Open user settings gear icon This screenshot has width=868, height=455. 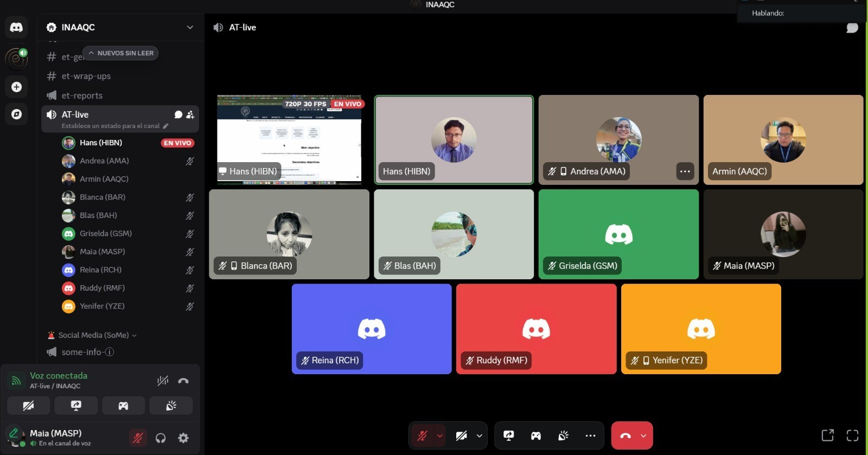click(183, 438)
